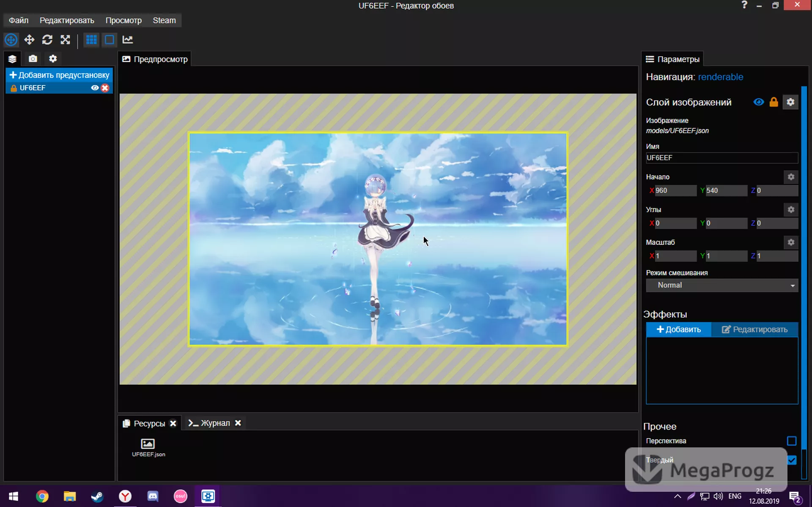Open Discord from taskbar
The height and width of the screenshot is (507, 812).
tap(153, 496)
